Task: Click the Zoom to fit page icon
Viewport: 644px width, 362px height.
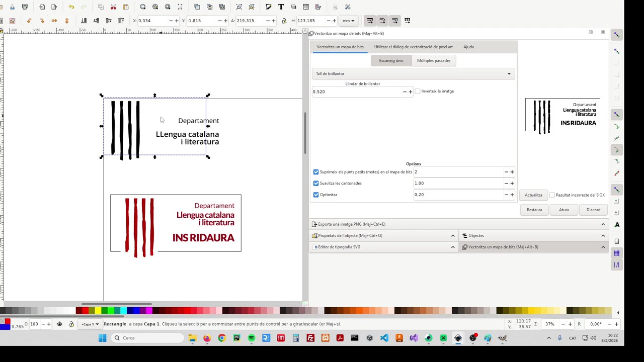Action: 168,7
